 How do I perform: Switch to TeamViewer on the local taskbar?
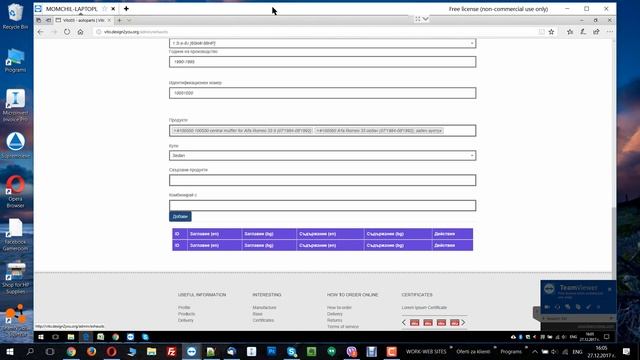click(191, 351)
